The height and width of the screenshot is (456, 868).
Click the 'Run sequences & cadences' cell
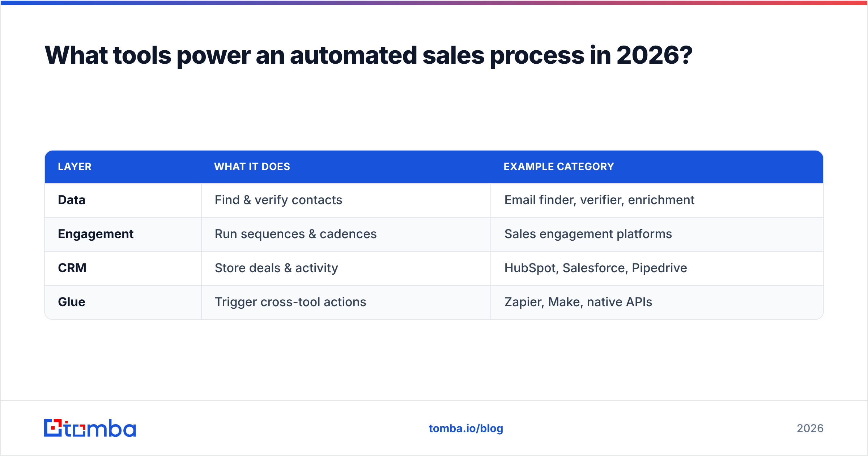click(346, 234)
